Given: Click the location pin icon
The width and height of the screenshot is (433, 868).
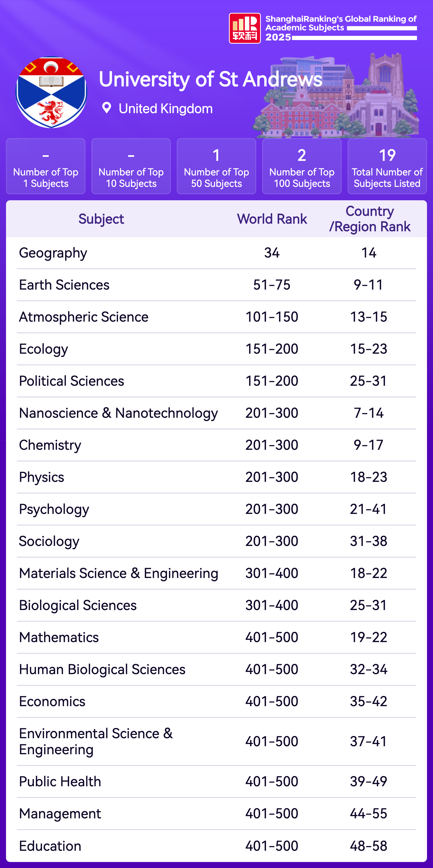Looking at the screenshot, I should click(x=107, y=108).
